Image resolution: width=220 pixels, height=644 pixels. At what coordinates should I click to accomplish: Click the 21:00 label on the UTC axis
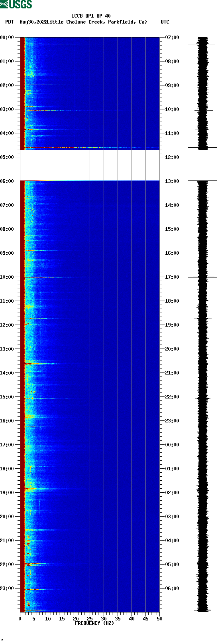[x=172, y=373]
